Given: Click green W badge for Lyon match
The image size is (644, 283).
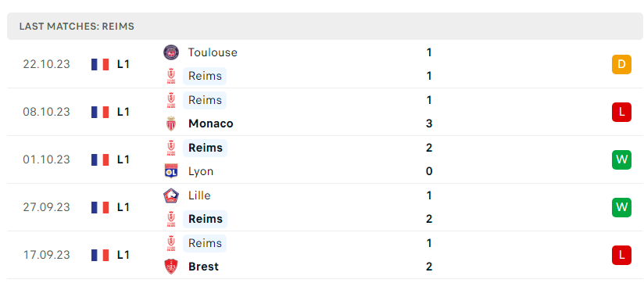Looking at the screenshot, I should click(621, 159).
